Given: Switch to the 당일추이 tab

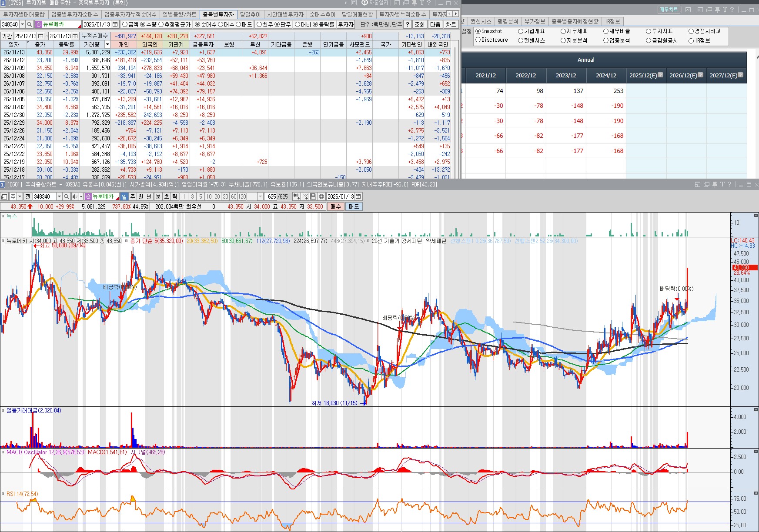Looking at the screenshot, I should click(x=250, y=14).
